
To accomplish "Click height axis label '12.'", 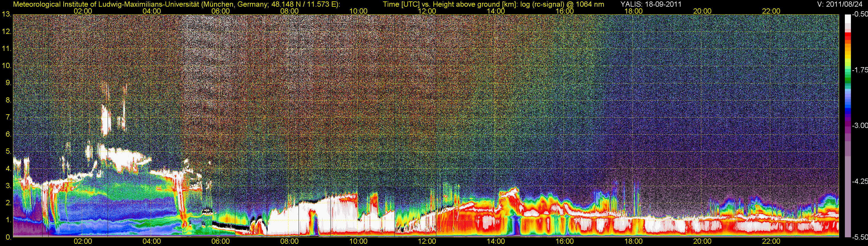I will coord(6,31).
